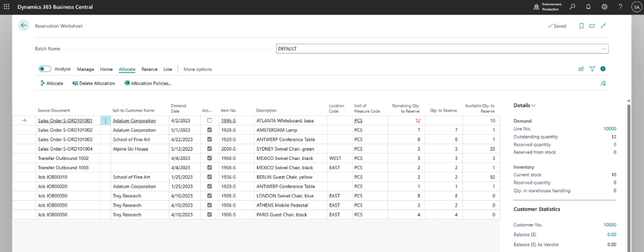
Task: Click the filter funnel icon
Action: click(x=592, y=69)
